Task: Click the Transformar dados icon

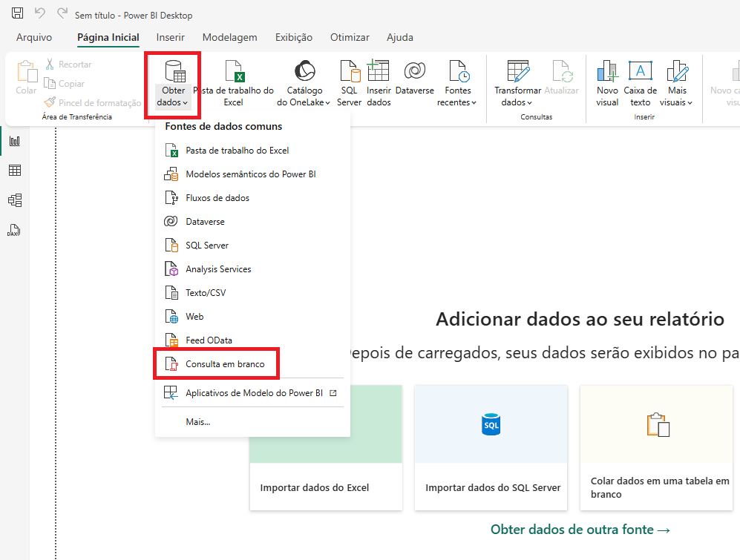Action: [x=518, y=71]
